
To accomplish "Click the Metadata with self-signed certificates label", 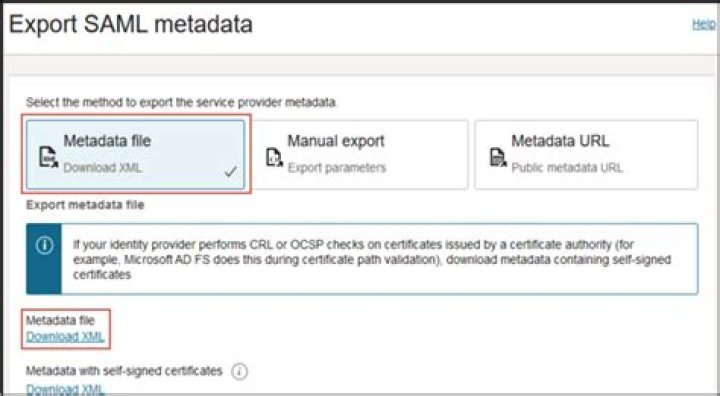I will coord(124,371).
